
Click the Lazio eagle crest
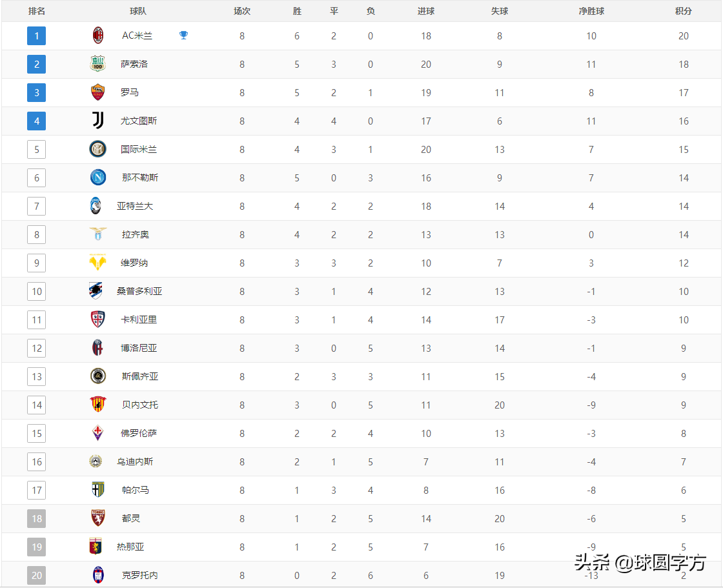pyautogui.click(x=97, y=234)
